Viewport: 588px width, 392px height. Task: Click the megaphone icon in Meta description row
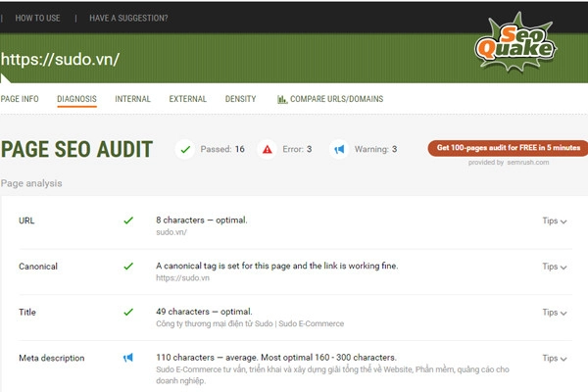[x=128, y=359]
